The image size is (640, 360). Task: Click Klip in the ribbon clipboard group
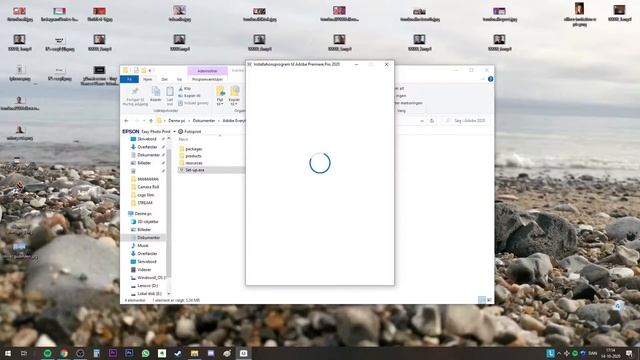(x=185, y=89)
